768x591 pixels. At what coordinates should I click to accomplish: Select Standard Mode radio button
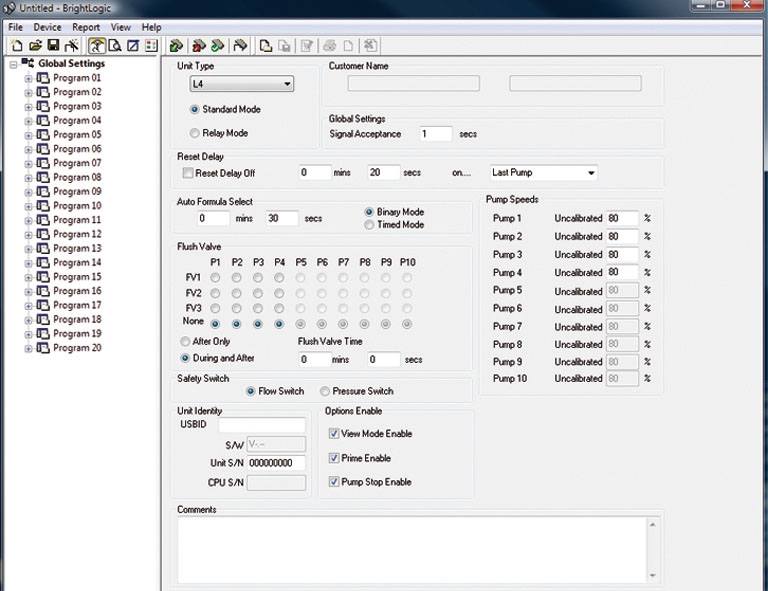195,110
